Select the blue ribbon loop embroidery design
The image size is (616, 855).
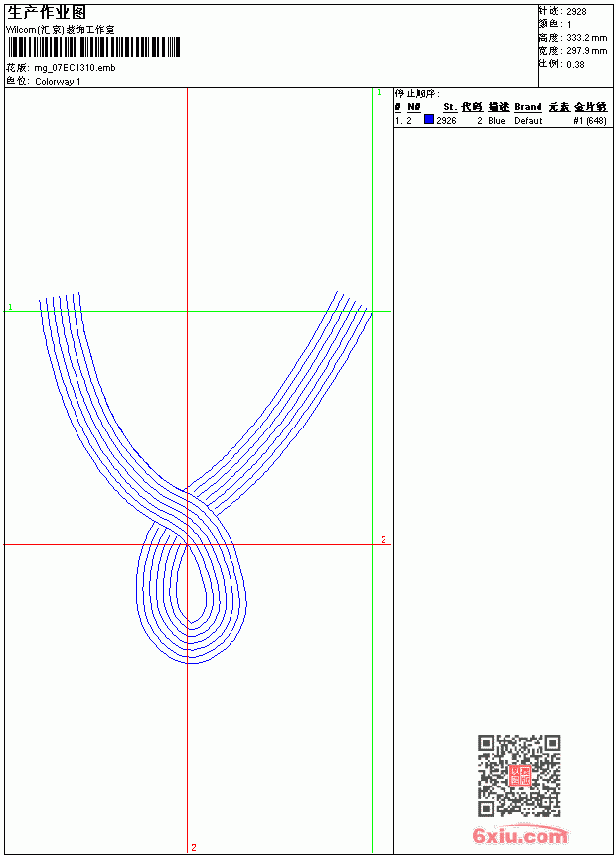[x=205, y=477]
